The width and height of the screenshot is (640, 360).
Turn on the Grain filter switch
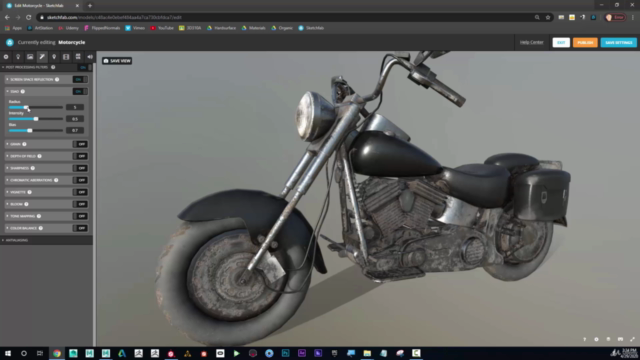tap(80, 144)
